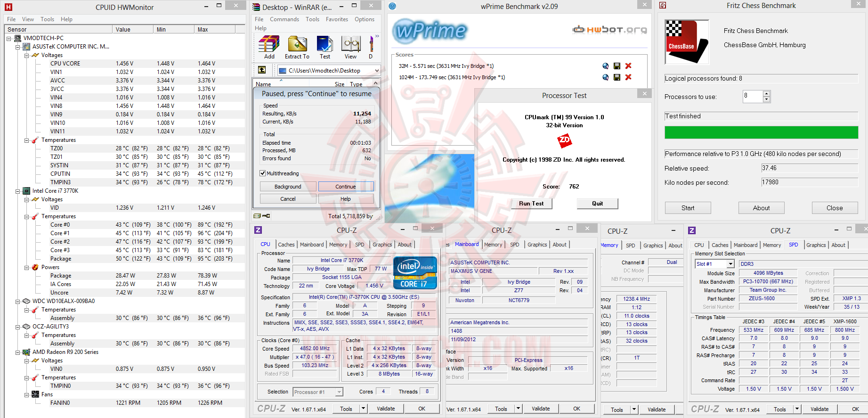
Task: Go up one folder in WinRAR
Action: coord(262,70)
